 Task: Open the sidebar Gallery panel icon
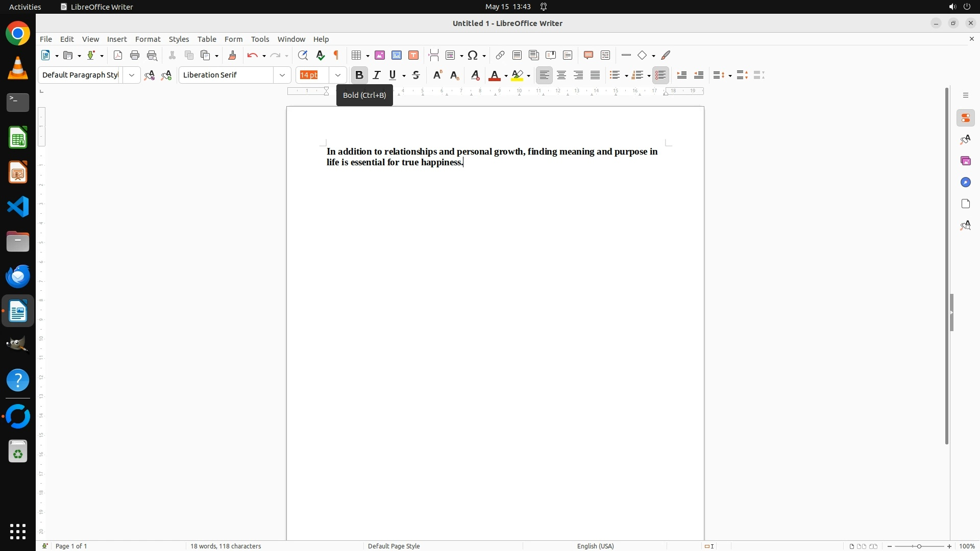click(965, 161)
